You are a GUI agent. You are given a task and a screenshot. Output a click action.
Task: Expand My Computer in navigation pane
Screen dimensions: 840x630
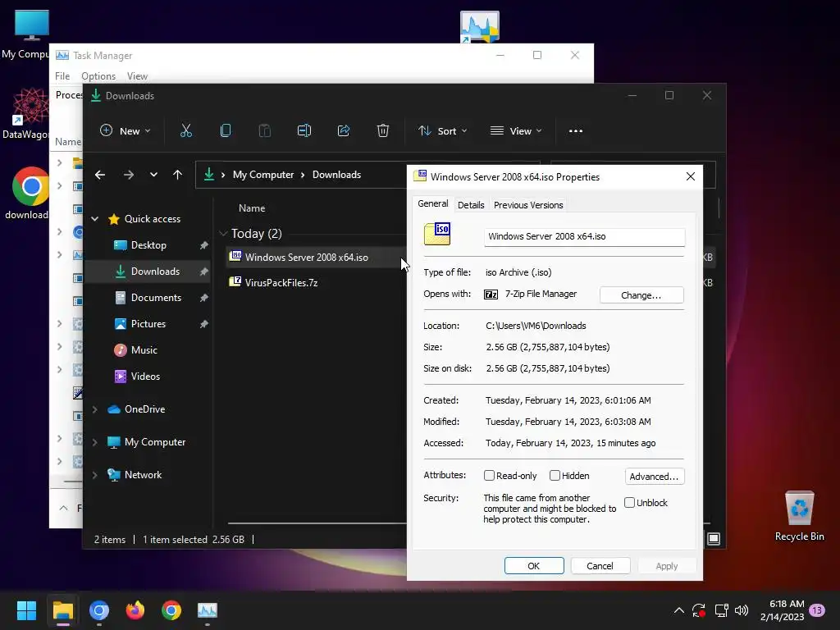point(95,442)
